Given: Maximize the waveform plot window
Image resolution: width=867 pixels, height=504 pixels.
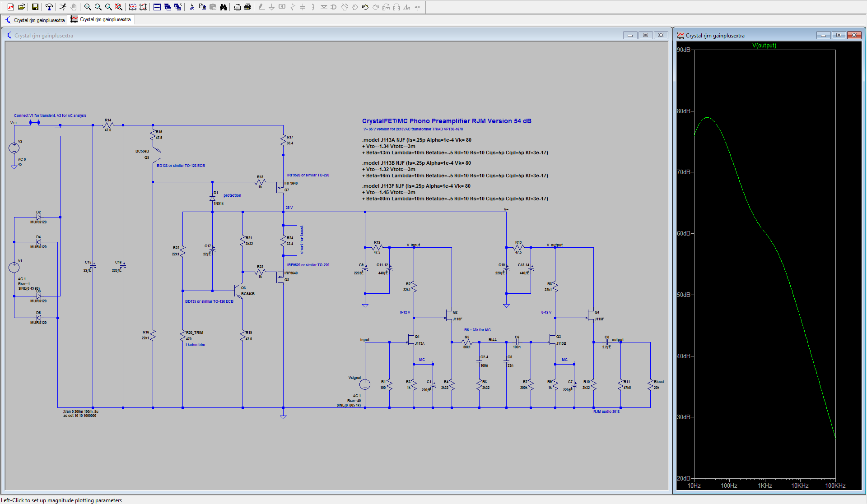Looking at the screenshot, I should [839, 35].
